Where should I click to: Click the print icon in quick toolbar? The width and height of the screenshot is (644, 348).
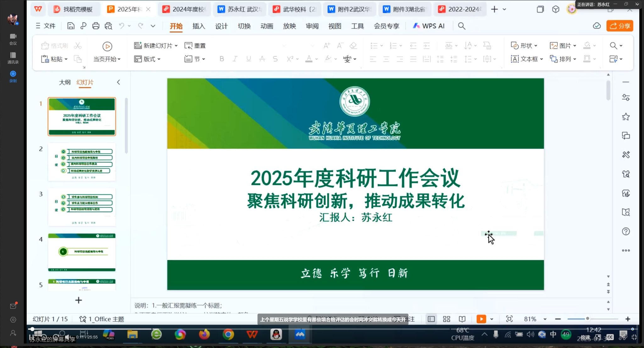pyautogui.click(x=96, y=26)
